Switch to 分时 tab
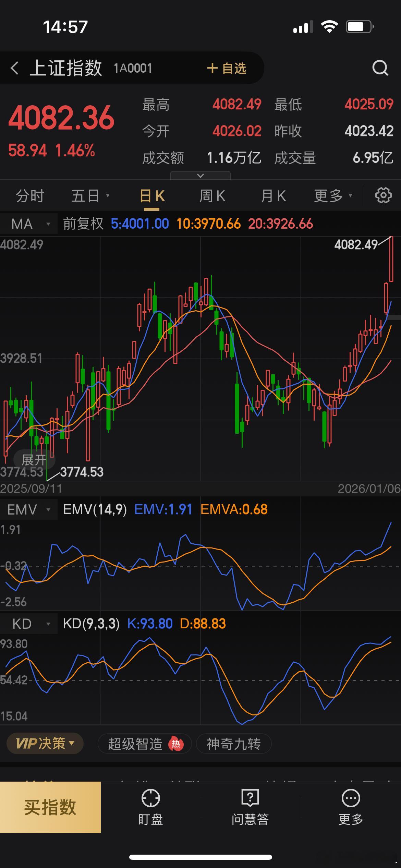Viewport: 401px width, 868px height. pyautogui.click(x=30, y=196)
